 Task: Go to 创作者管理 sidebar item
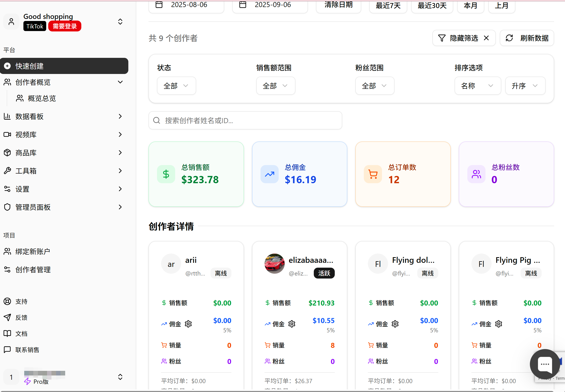(33, 270)
